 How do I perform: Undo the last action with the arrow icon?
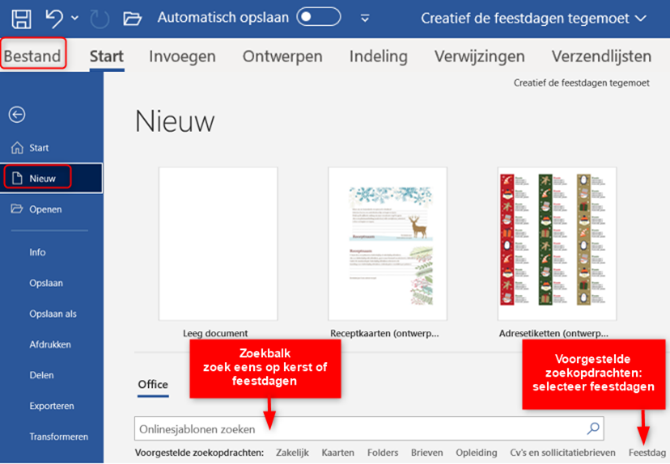[54, 19]
